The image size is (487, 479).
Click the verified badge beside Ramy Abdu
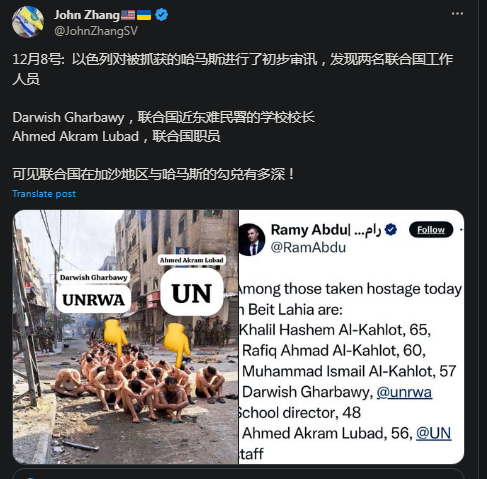(391, 230)
